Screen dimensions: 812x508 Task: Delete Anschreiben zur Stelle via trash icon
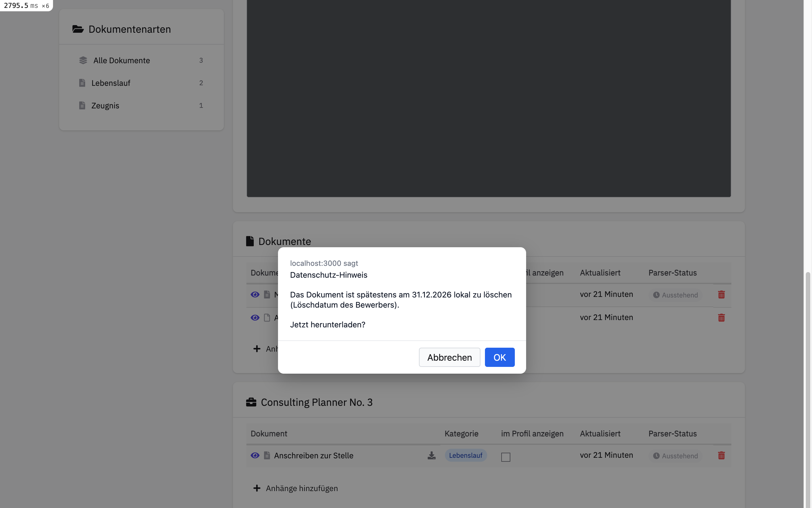tap(721, 455)
